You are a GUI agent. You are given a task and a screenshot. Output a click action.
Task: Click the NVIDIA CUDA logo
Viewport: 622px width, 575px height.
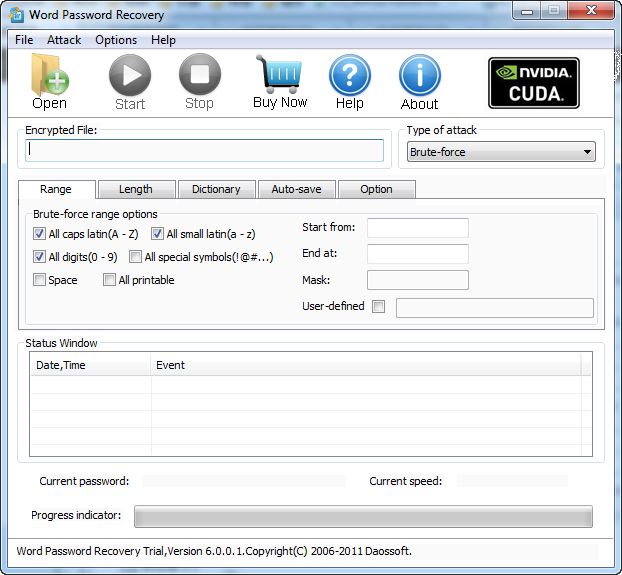coord(534,83)
